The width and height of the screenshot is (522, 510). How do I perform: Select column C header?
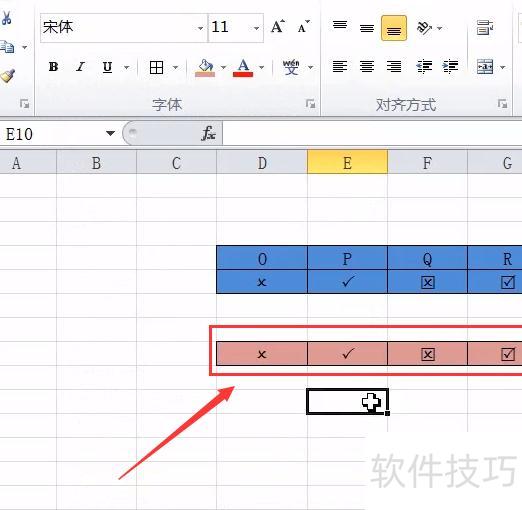tap(177, 162)
